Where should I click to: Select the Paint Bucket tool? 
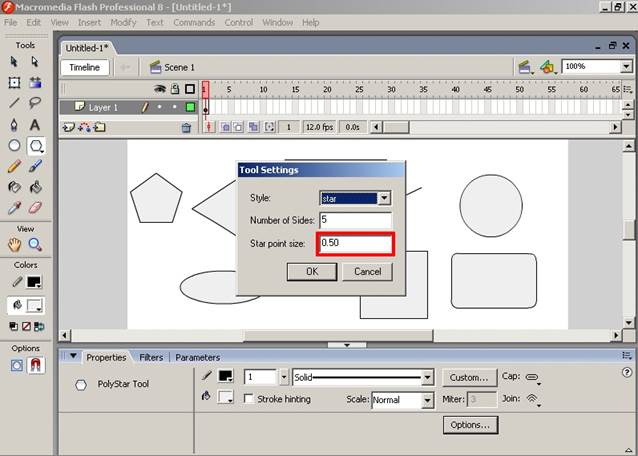[35, 187]
